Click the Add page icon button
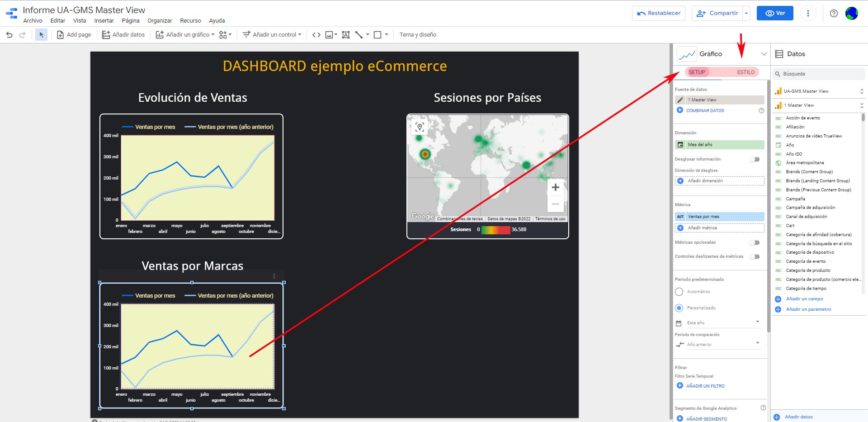 [74, 35]
